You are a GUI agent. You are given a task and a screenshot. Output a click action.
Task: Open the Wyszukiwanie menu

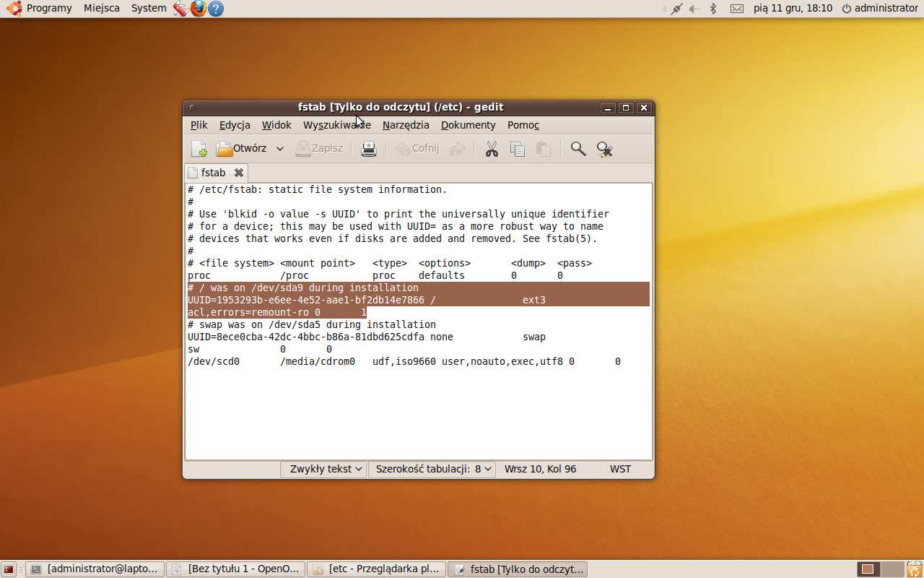[337, 125]
